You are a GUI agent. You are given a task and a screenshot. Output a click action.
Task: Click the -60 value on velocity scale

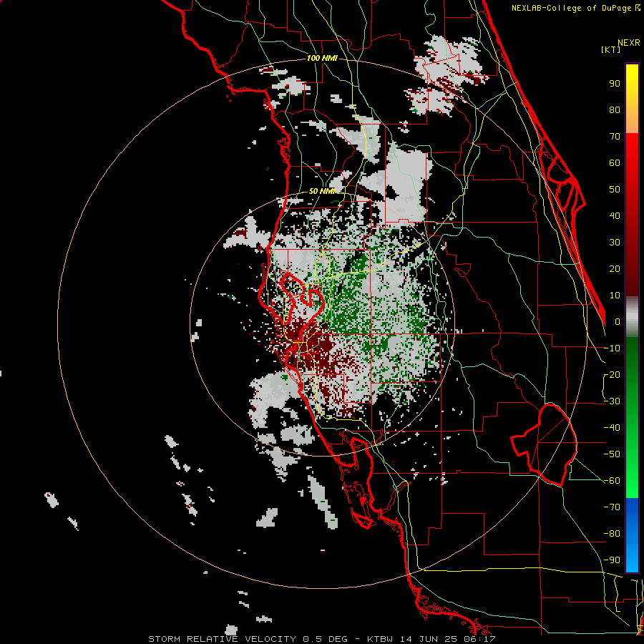(x=612, y=481)
